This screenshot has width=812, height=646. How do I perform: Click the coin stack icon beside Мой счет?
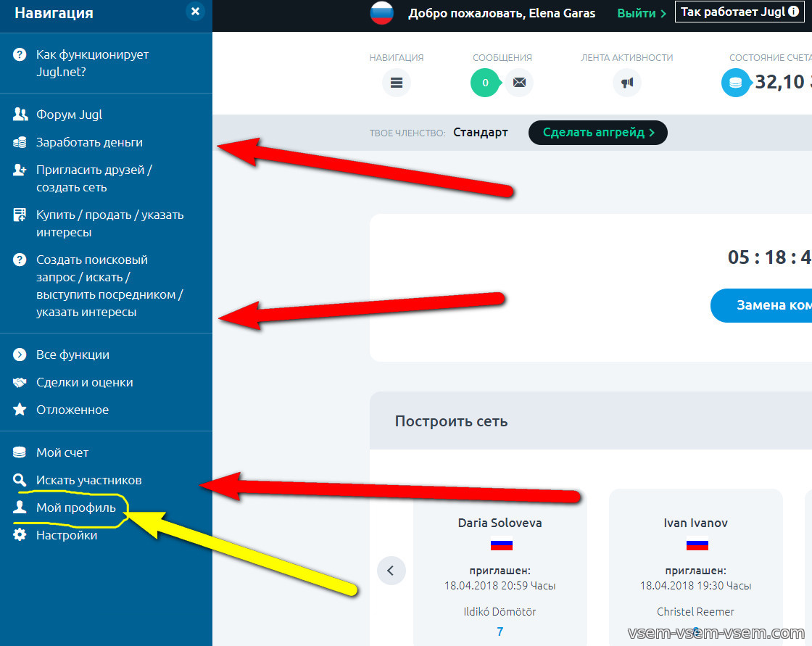point(20,452)
